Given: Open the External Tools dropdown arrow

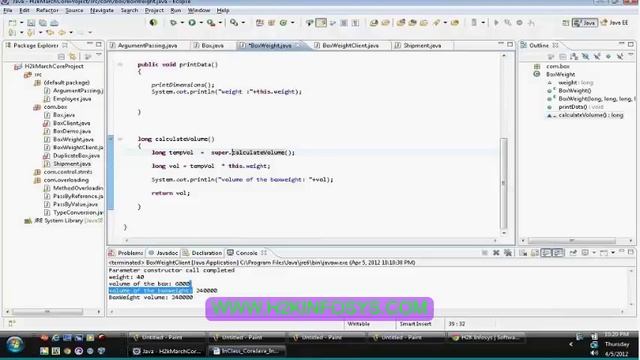Looking at the screenshot, I should [x=220, y=23].
